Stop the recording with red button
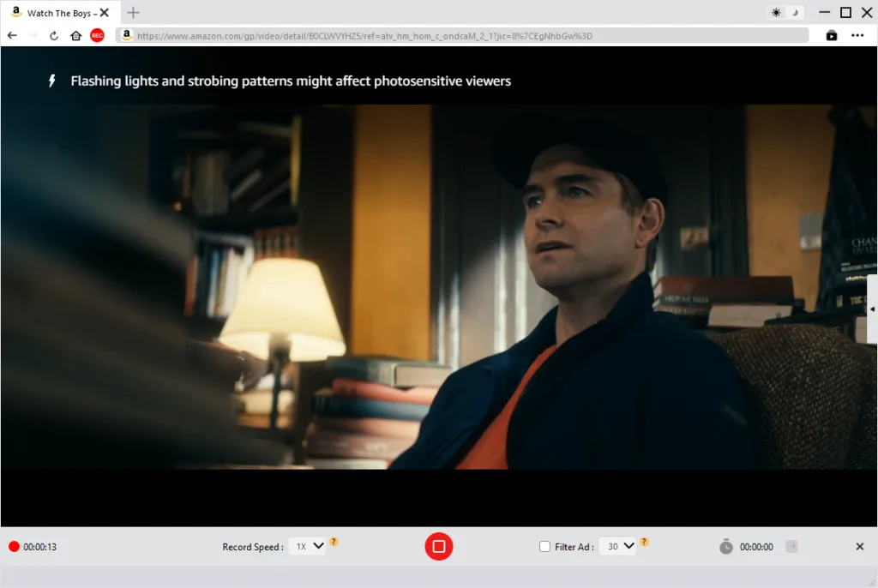 439,546
